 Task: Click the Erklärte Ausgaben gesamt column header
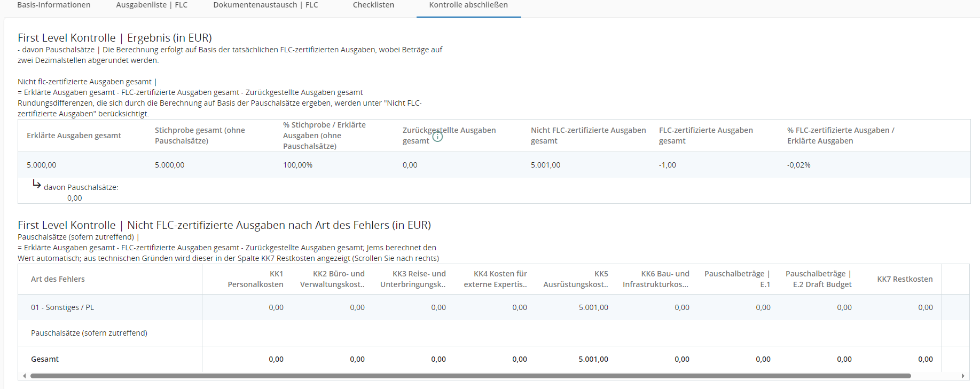point(74,136)
